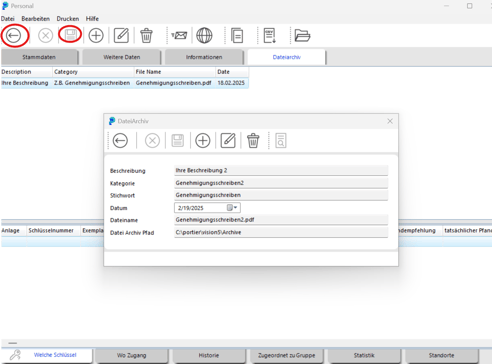
Task: Click the back arrow in main toolbar
Action: tap(14, 35)
